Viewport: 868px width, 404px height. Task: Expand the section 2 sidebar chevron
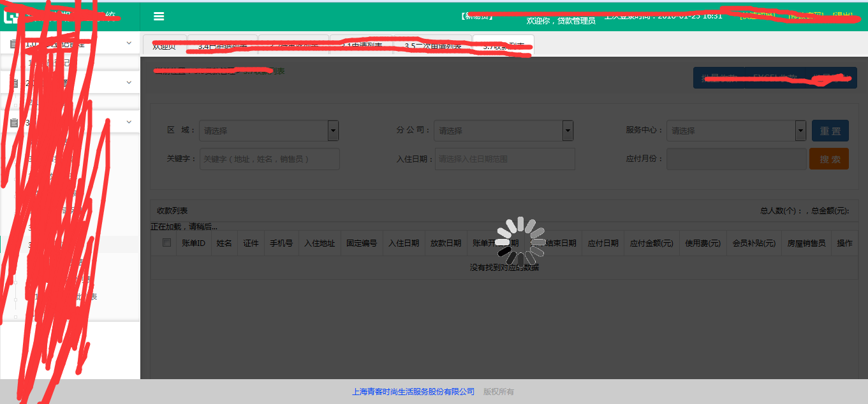coord(129,82)
